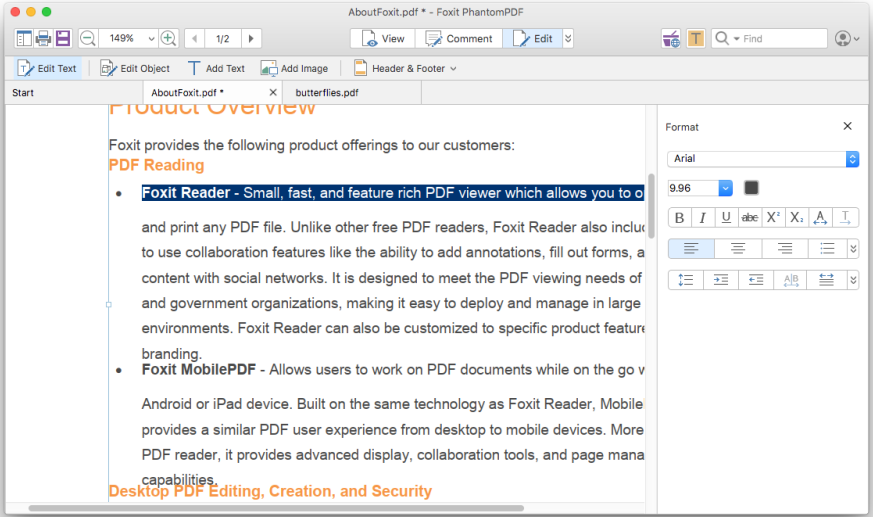Expand more alignment options chevron

pos(853,249)
